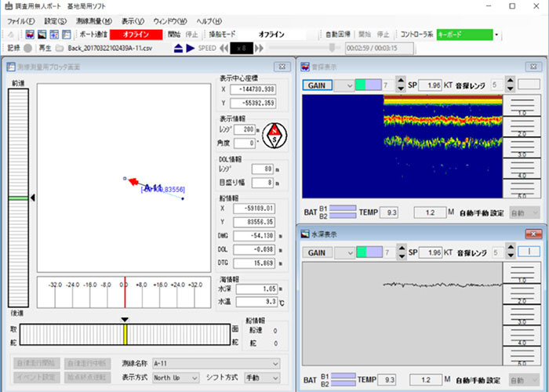Open the 測線測量(M) menu

tap(93, 21)
